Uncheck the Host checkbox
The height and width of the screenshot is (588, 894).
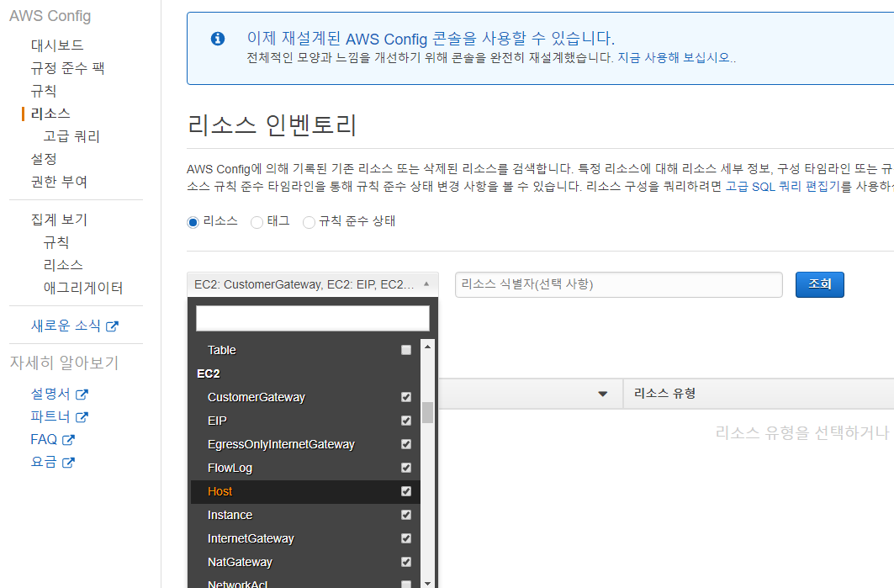[x=406, y=491]
